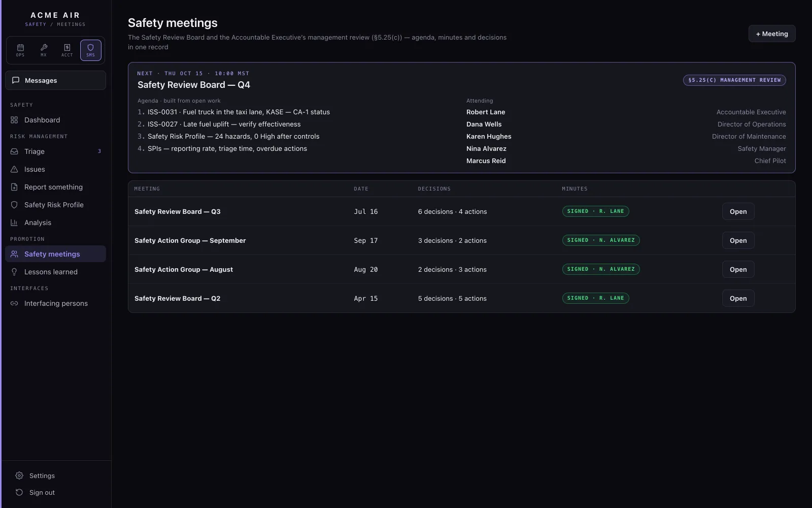
Task: Click the Interfacing persons link icon
Action: coord(14,303)
